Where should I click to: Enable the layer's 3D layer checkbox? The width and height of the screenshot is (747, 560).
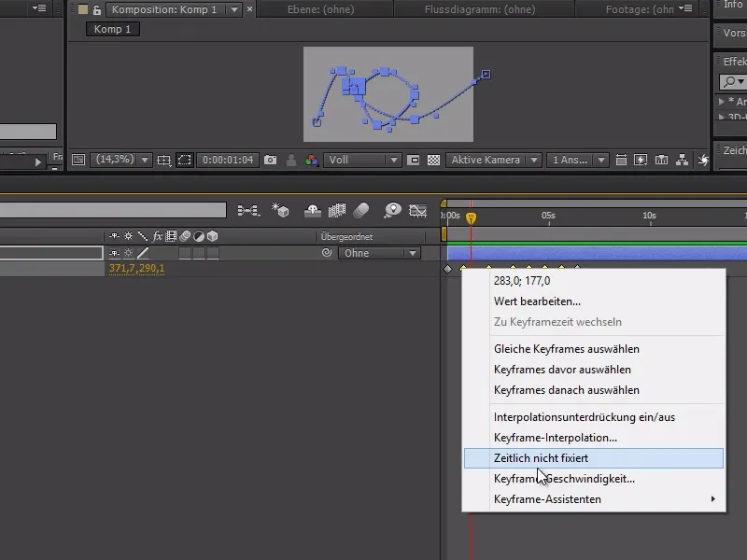point(213,253)
